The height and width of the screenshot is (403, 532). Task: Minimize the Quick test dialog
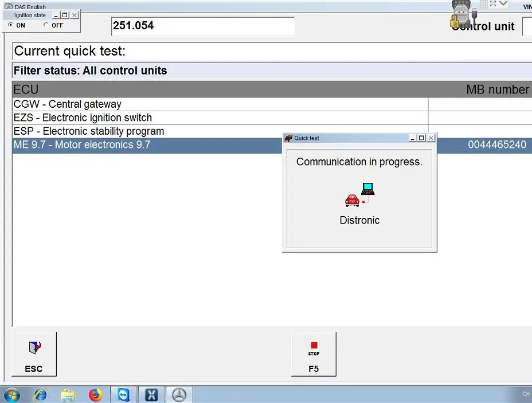point(413,138)
